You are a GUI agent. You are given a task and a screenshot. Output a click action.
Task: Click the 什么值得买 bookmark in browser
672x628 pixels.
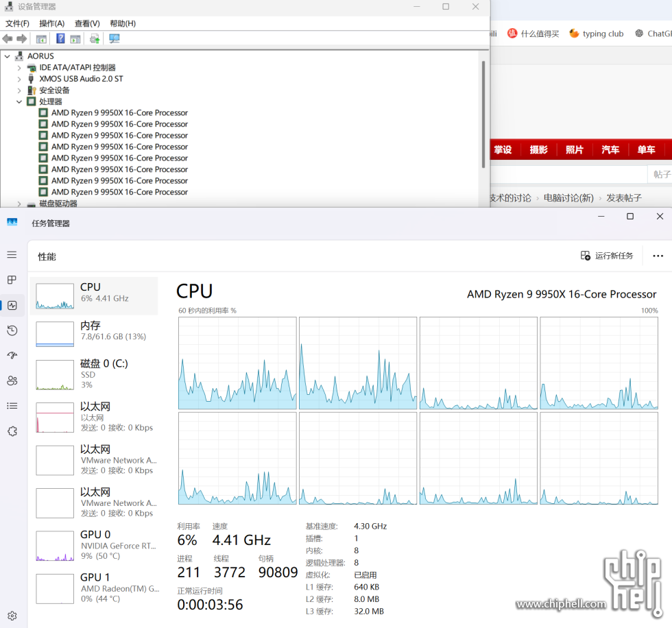[x=533, y=34]
